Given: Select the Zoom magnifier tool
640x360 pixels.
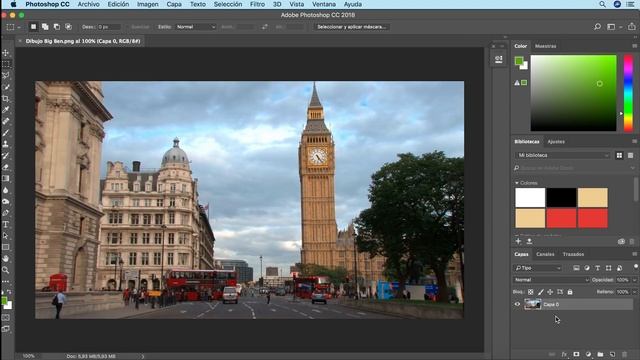Looking at the screenshot, I should (6, 270).
